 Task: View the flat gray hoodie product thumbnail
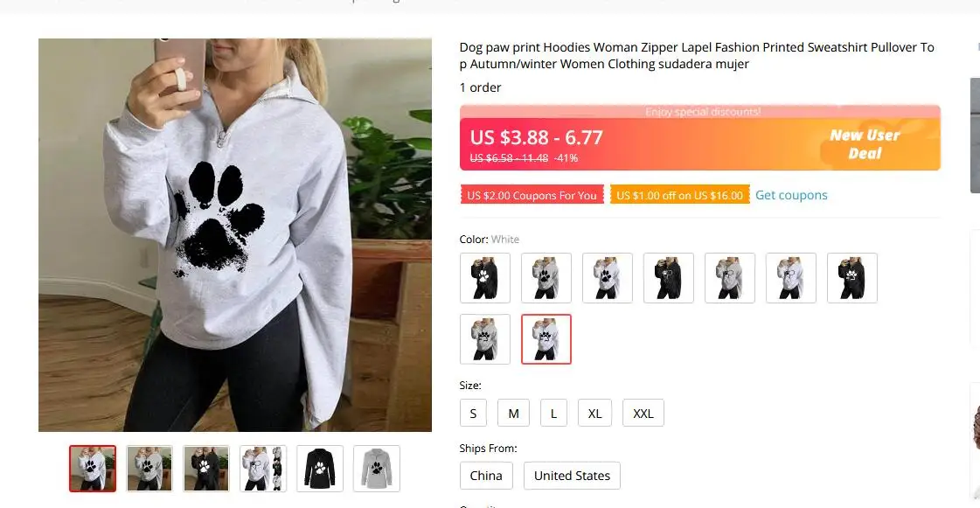[x=377, y=469]
